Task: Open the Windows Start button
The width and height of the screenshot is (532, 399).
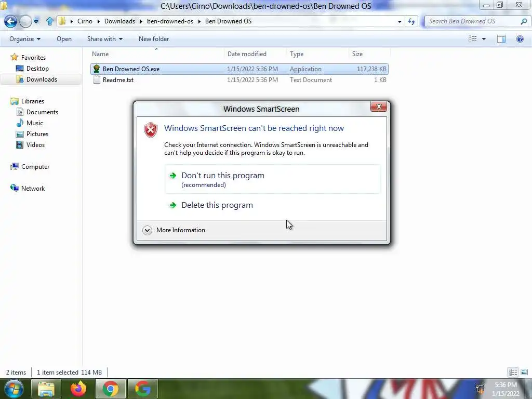Action: click(x=14, y=389)
